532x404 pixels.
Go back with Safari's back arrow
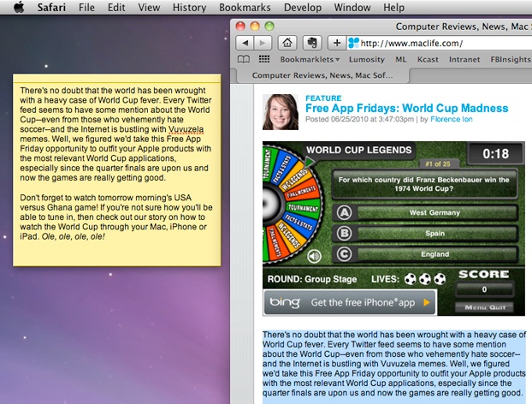[245, 43]
